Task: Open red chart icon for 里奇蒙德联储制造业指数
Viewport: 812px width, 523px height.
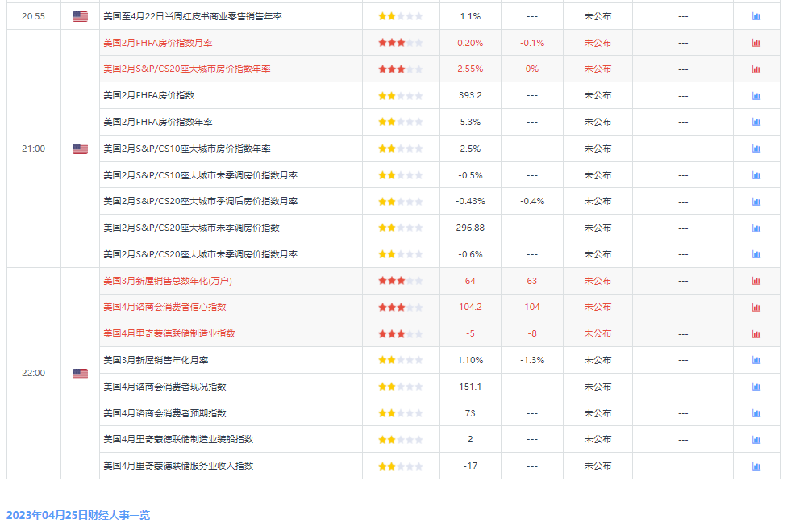Action: tap(756, 334)
